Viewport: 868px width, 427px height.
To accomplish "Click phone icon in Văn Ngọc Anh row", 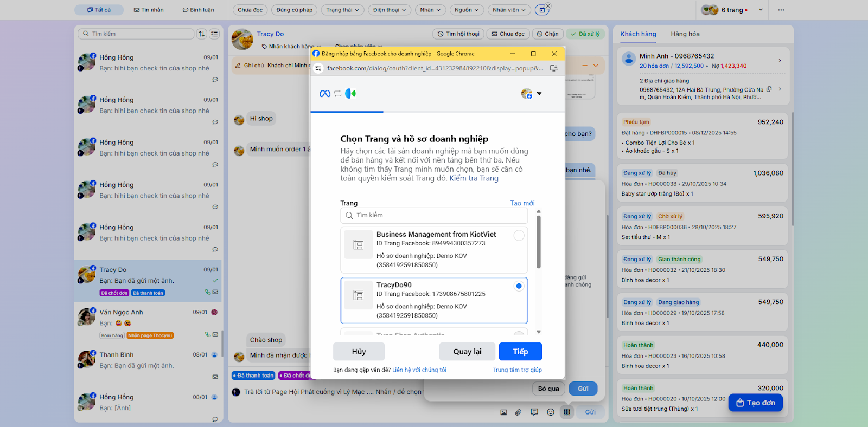I will (208, 334).
